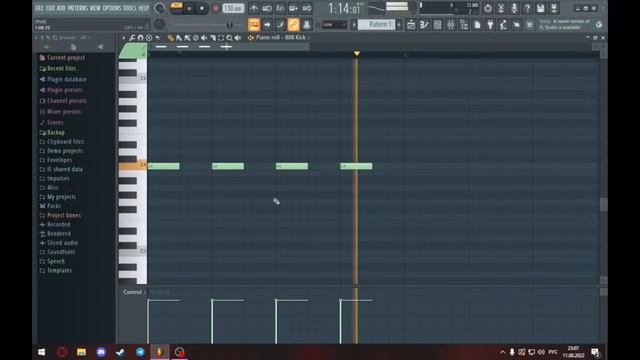
Task: Click the play/pause transport button
Action: click(x=189, y=8)
